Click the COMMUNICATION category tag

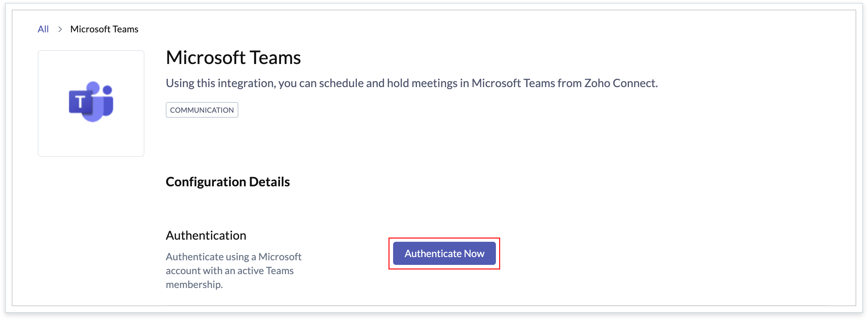[x=202, y=110]
